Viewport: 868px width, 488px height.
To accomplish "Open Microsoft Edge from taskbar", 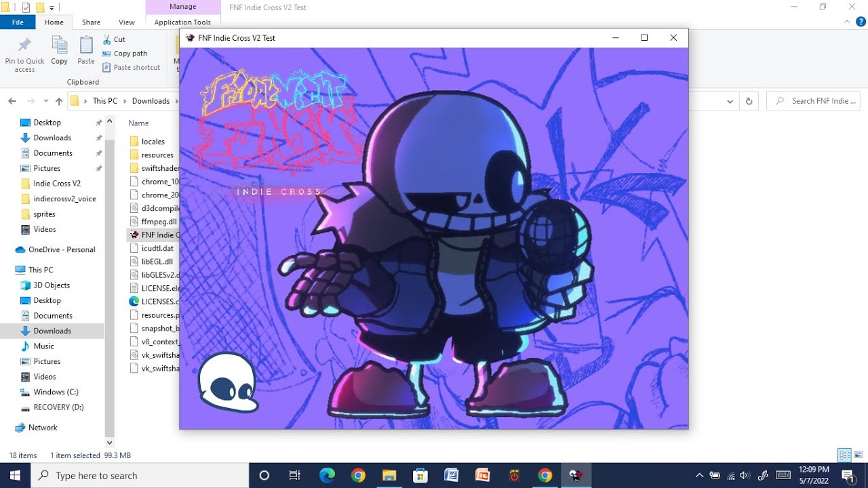I will 327,475.
